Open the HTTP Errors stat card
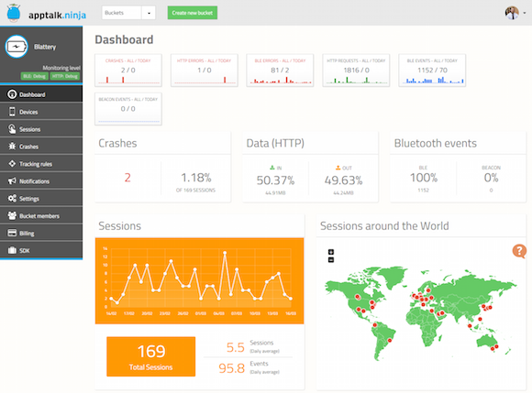 click(x=205, y=71)
